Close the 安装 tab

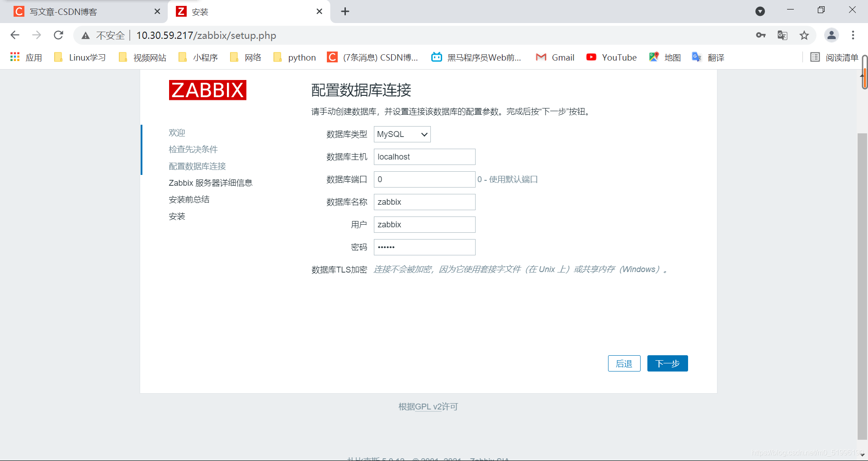[319, 11]
